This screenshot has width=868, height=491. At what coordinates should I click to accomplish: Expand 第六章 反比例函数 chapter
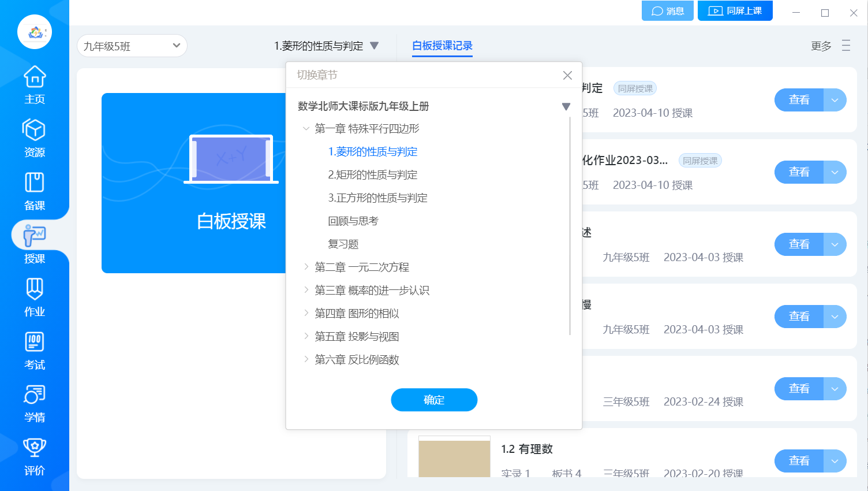pos(306,359)
